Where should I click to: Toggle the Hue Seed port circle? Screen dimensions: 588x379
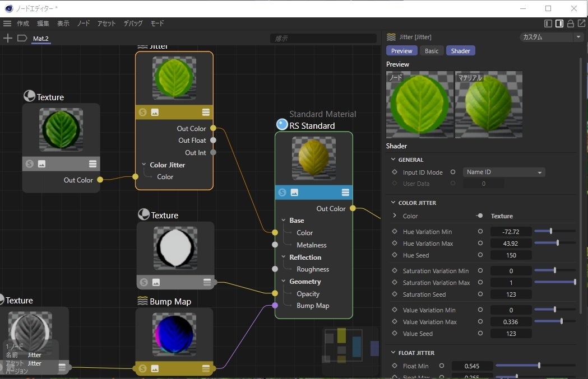(x=480, y=255)
